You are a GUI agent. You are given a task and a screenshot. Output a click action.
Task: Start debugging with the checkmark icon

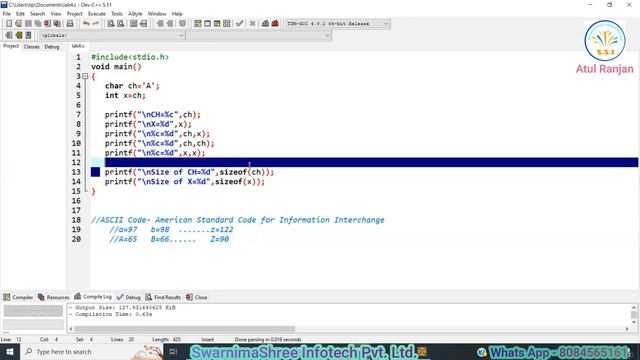240,24
